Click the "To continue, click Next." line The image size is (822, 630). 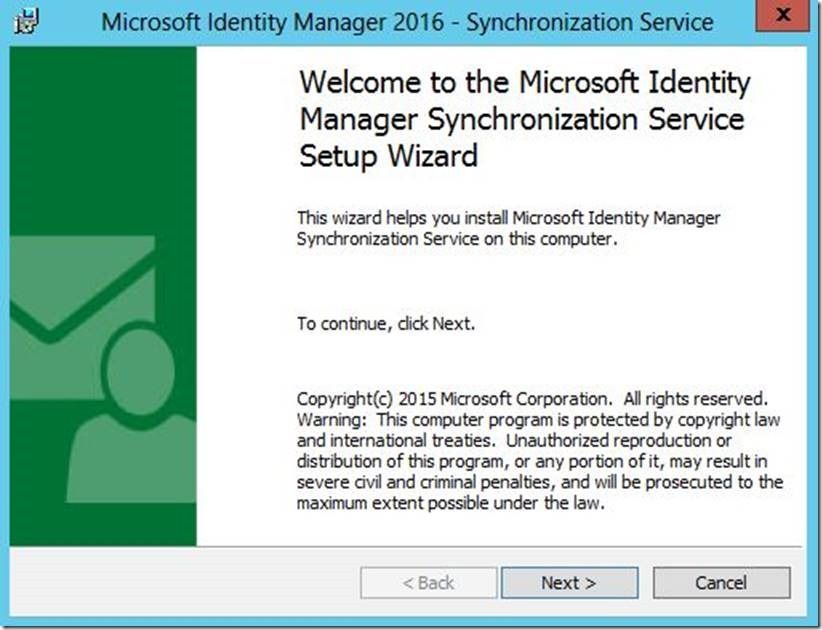click(386, 324)
